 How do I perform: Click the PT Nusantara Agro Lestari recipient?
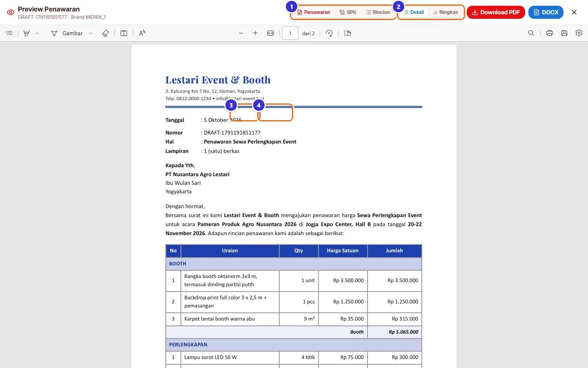197,174
